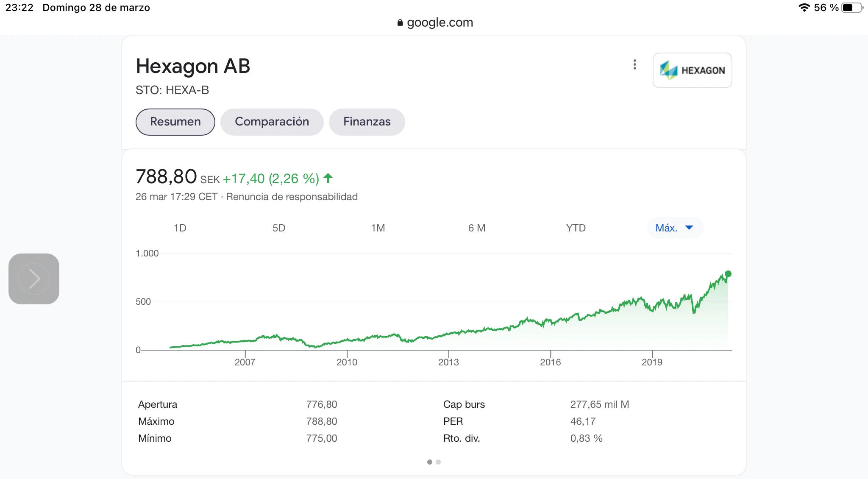Choose the 5D chart range
Screen dimensions: 868x479
click(278, 228)
